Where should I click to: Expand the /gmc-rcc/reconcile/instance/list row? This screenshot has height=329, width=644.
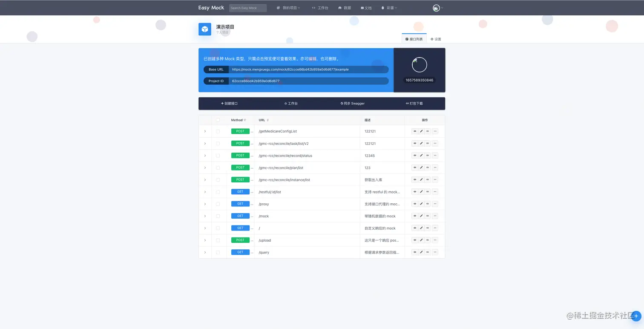tap(205, 179)
